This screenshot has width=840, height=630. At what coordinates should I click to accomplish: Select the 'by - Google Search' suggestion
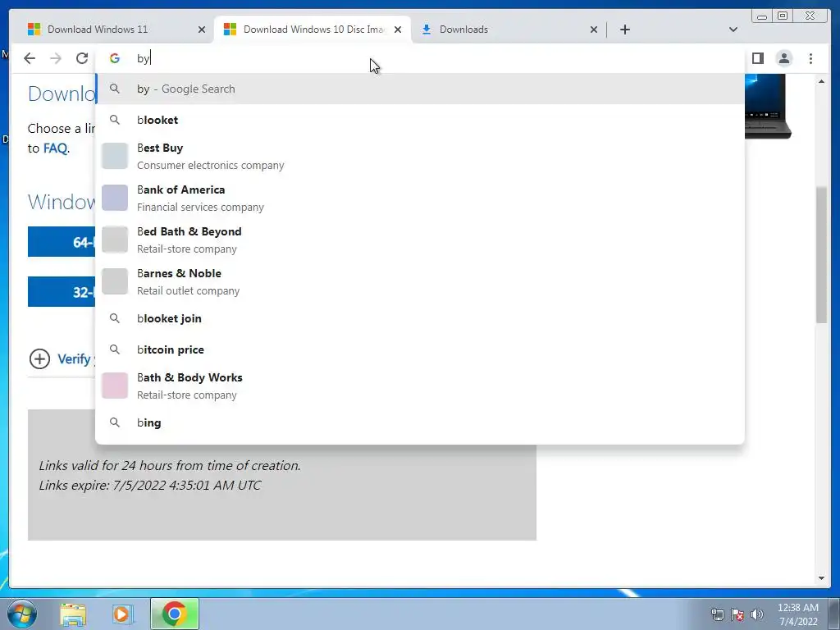pos(420,89)
